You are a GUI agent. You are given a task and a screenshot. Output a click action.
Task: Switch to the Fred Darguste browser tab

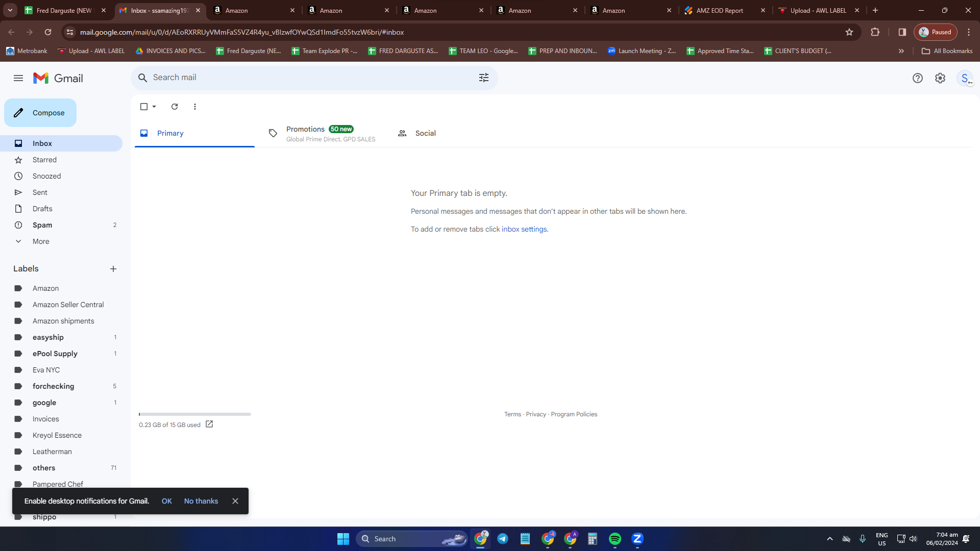(x=65, y=10)
